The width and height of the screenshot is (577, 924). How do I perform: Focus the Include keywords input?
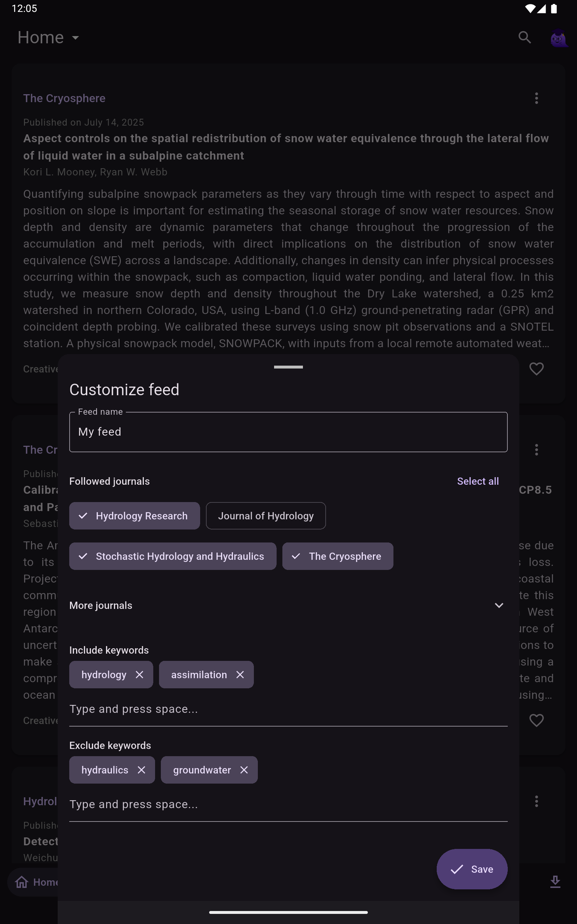click(288, 709)
